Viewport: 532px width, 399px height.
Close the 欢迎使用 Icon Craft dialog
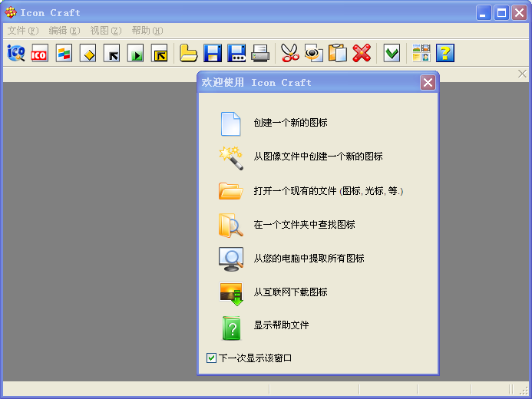coord(428,82)
